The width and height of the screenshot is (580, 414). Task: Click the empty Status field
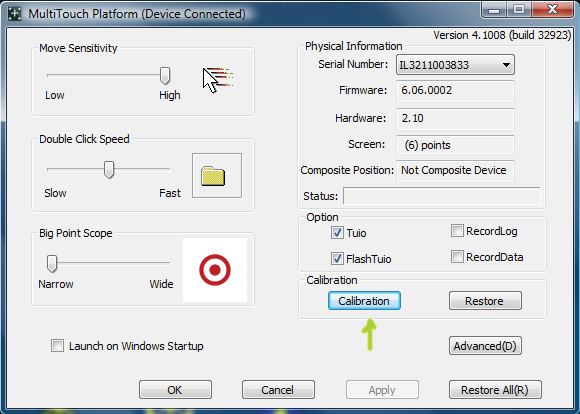[441, 196]
